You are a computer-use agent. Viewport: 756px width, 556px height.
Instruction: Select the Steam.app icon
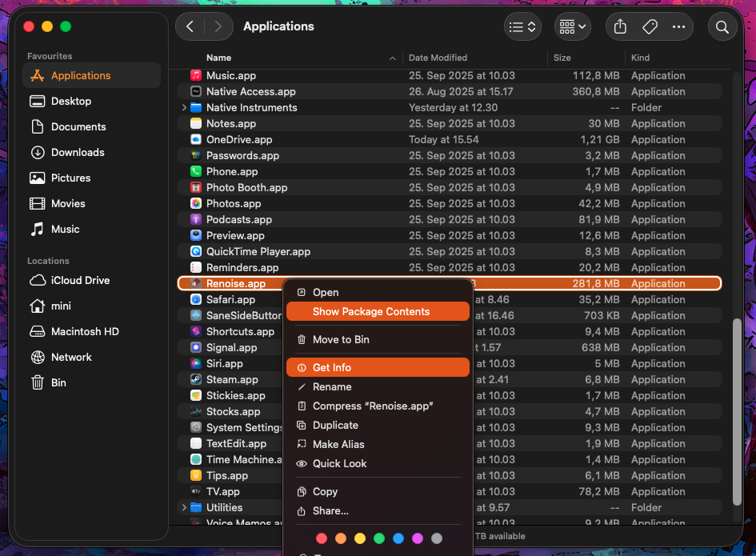(196, 379)
